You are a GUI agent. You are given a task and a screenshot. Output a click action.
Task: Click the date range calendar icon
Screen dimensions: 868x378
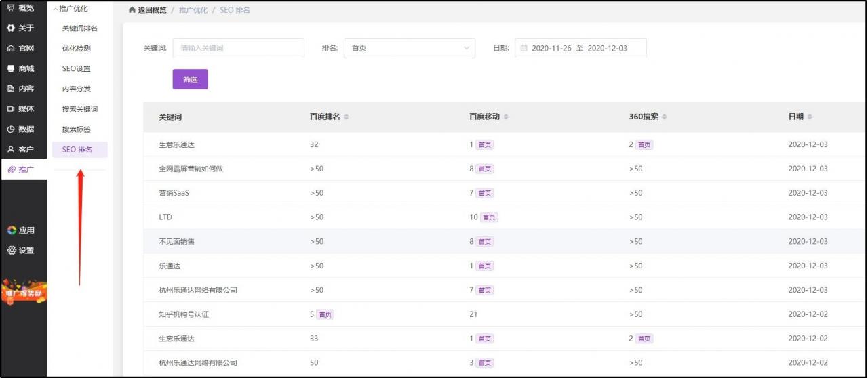[x=524, y=48]
